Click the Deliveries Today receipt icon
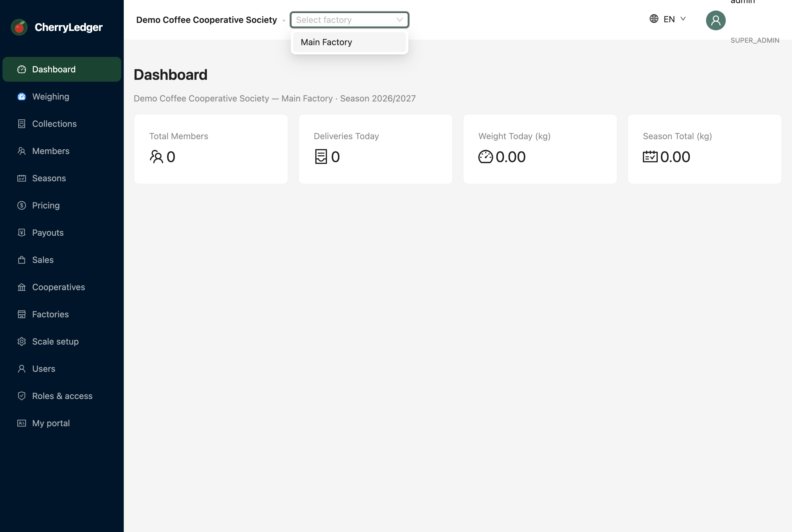792x532 pixels. (321, 157)
